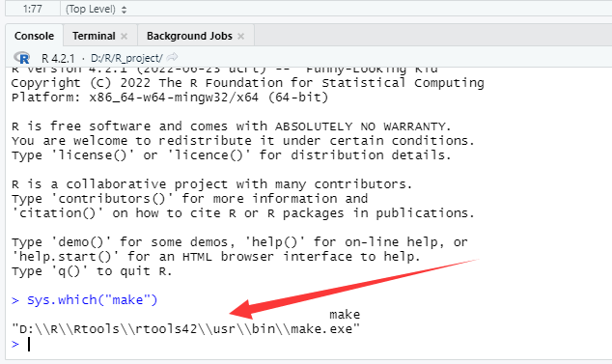The height and width of the screenshot is (364, 612).
Task: Close the Background Jobs tab
Action: (x=240, y=37)
